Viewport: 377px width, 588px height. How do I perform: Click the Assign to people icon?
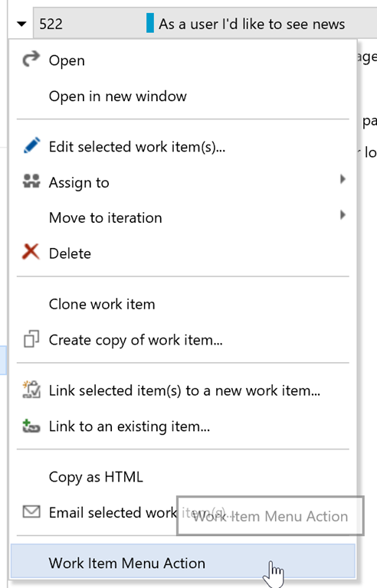[x=31, y=181]
